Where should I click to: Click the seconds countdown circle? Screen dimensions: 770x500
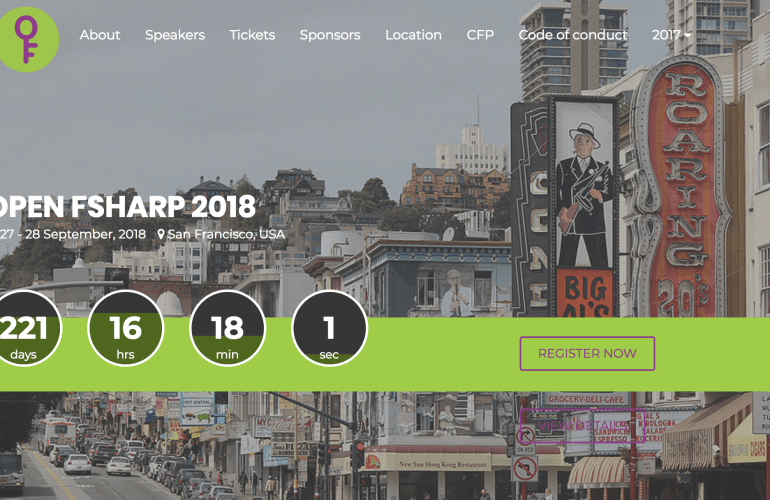pos(329,328)
